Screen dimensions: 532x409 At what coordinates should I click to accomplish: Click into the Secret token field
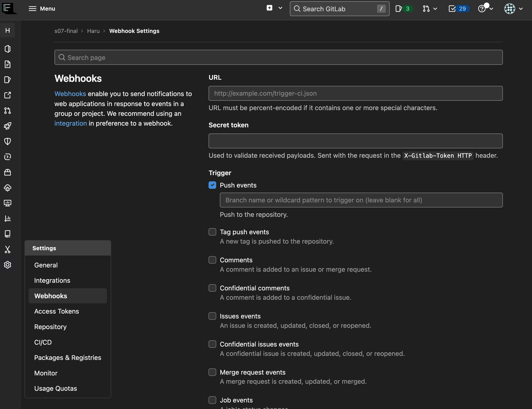pos(355,141)
